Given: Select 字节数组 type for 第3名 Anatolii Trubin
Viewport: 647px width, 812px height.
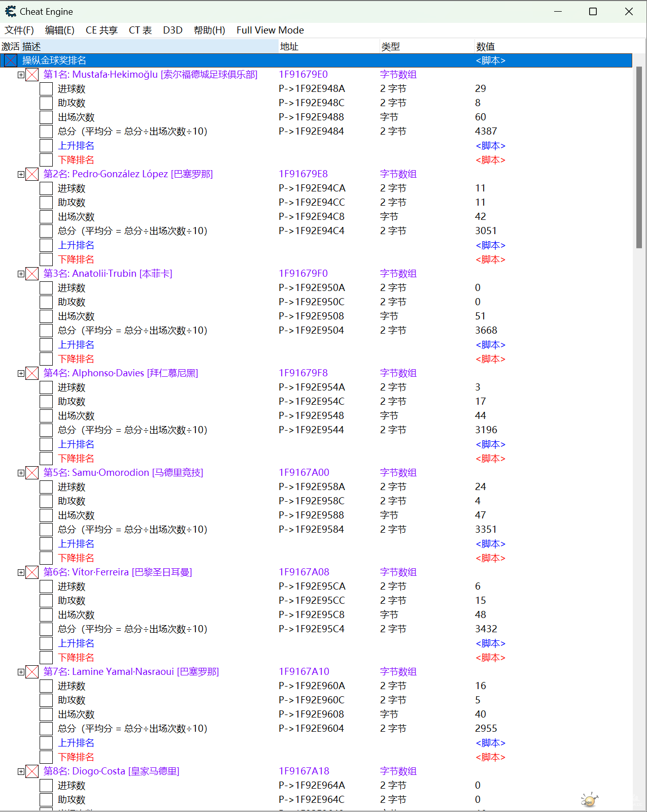Looking at the screenshot, I should [x=398, y=274].
